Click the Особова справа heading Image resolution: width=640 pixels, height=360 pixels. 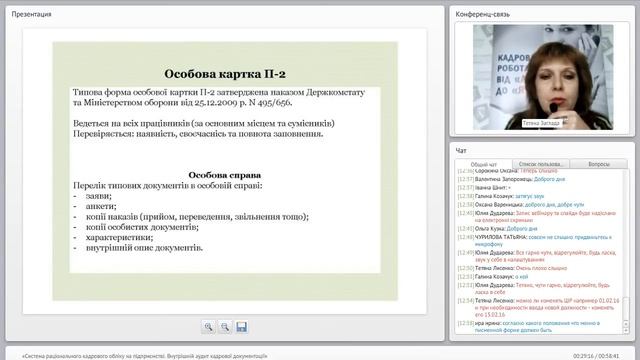[224, 175]
